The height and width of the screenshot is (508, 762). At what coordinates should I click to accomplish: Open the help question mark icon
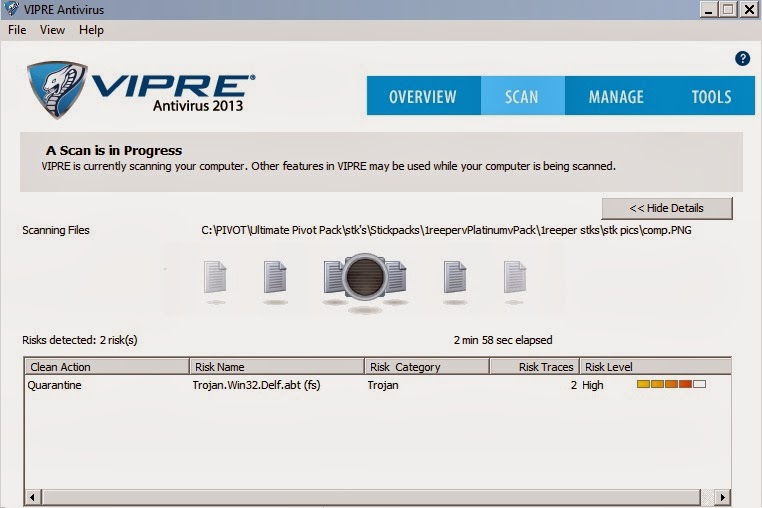(742, 59)
